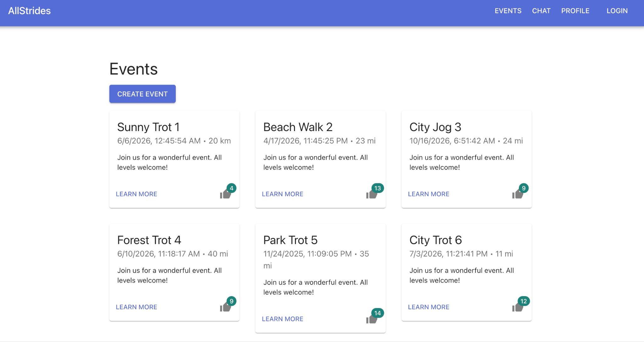Tap thumbs-up icon on Park Trot 5

(371, 319)
